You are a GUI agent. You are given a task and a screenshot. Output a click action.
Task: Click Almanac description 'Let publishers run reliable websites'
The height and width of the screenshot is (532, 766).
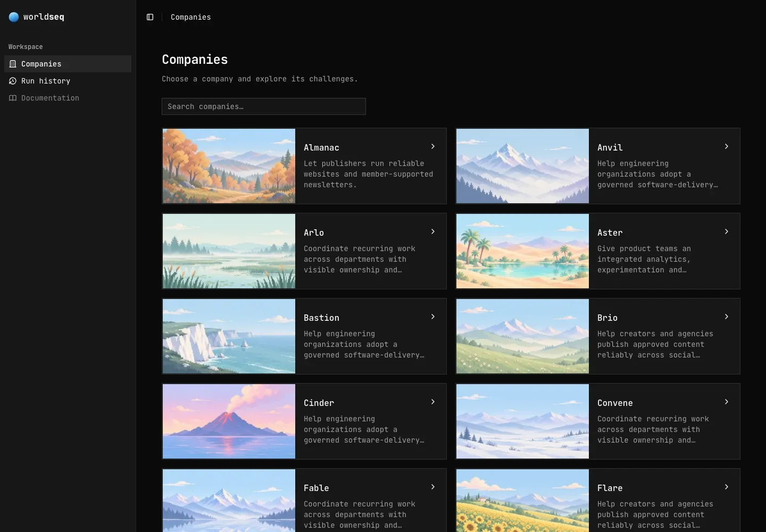click(368, 174)
